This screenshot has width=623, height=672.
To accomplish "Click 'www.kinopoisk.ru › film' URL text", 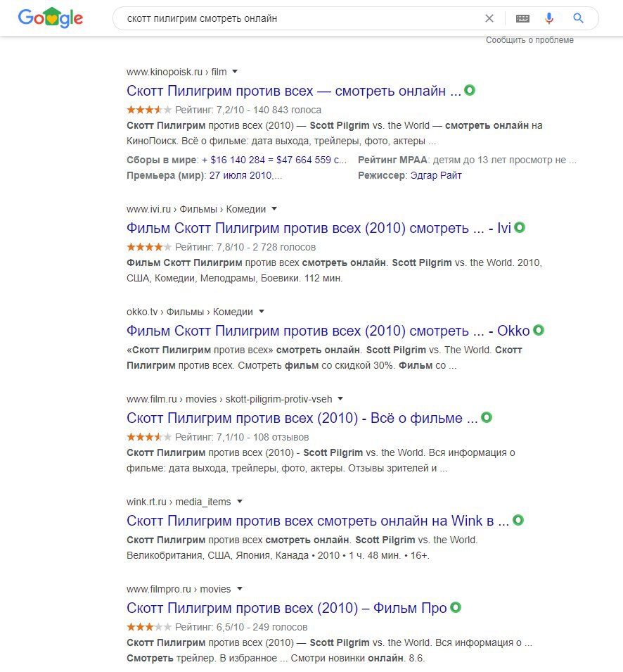I will click(x=176, y=72).
